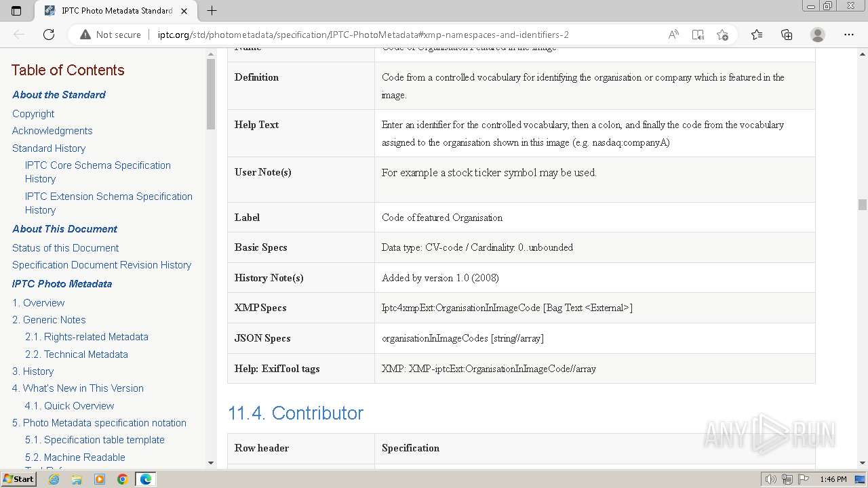Go to Acknowledgments section
Viewport: 868px width, 488px height.
tap(52, 131)
